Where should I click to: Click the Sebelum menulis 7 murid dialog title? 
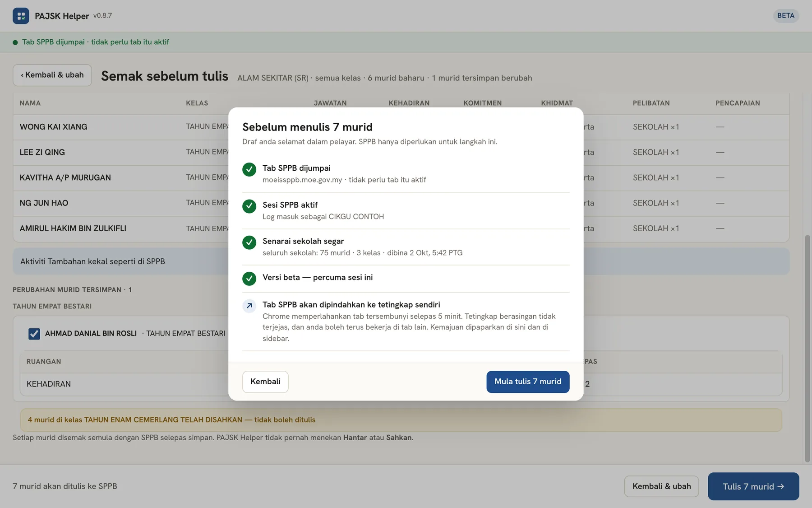click(307, 127)
